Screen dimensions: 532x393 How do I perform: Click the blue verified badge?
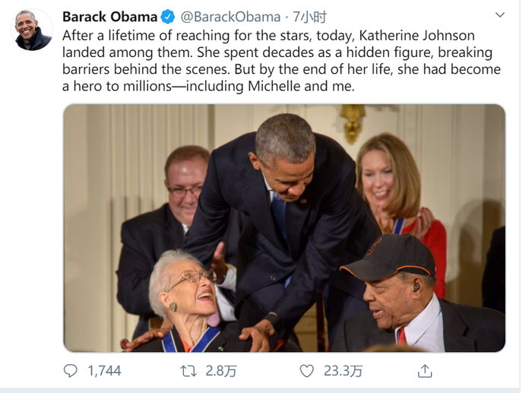tap(169, 17)
